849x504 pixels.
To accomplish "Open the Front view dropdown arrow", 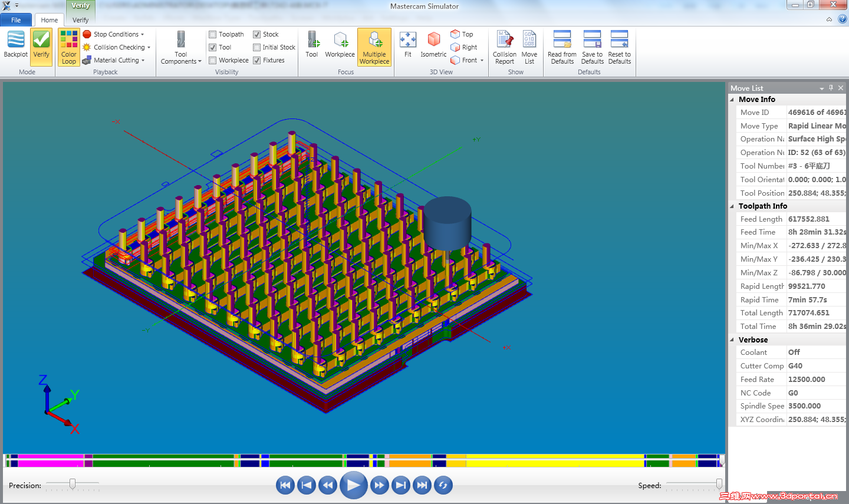I will tap(482, 60).
